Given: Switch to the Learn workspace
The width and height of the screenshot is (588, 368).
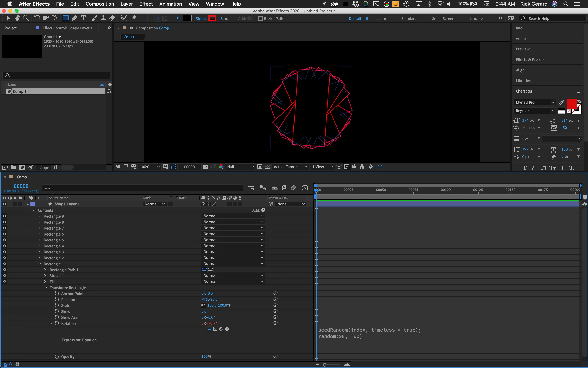Looking at the screenshot, I should click(381, 19).
